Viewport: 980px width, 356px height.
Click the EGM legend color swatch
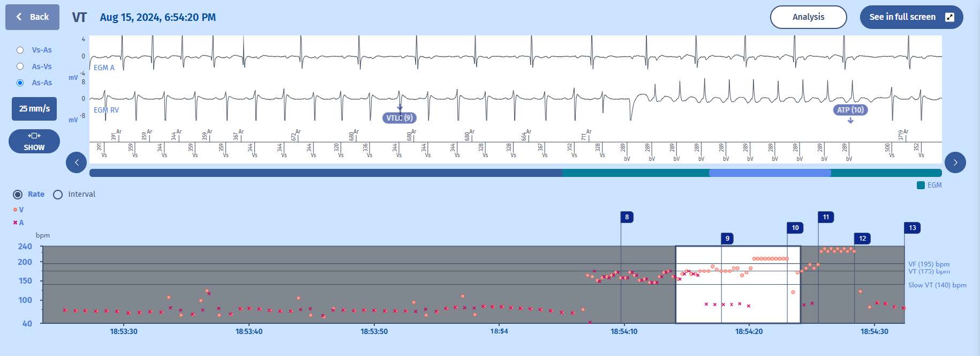point(921,186)
